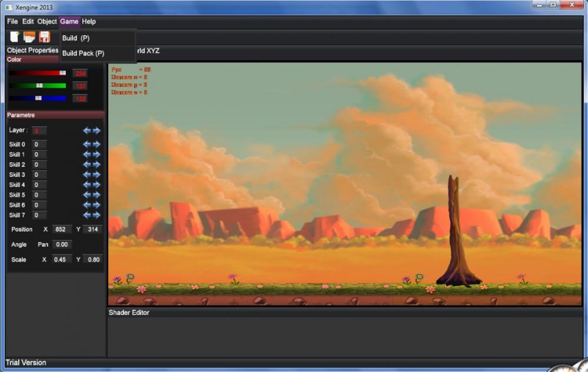This screenshot has width=588, height=372.
Task: Click the Position Y field showing 314
Action: point(93,229)
